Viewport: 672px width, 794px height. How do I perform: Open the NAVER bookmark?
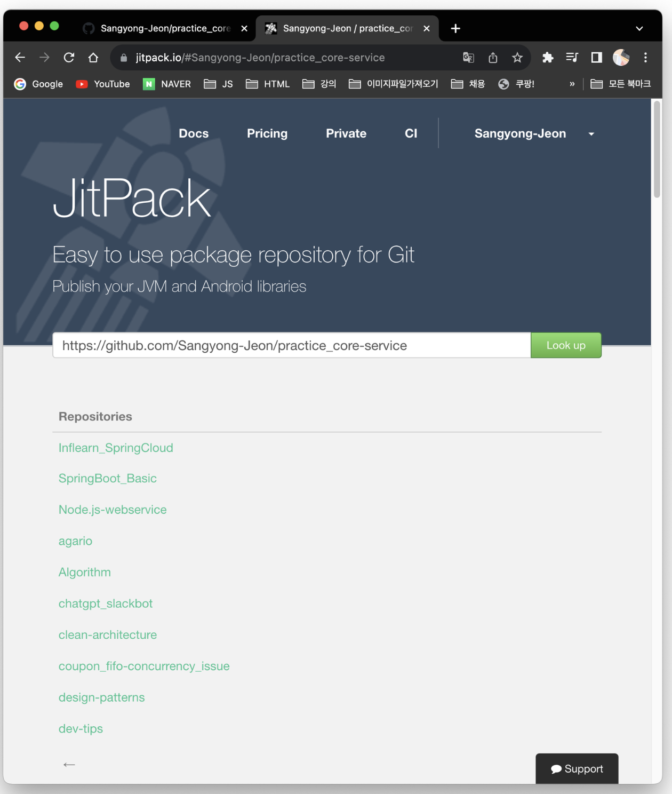pos(167,84)
